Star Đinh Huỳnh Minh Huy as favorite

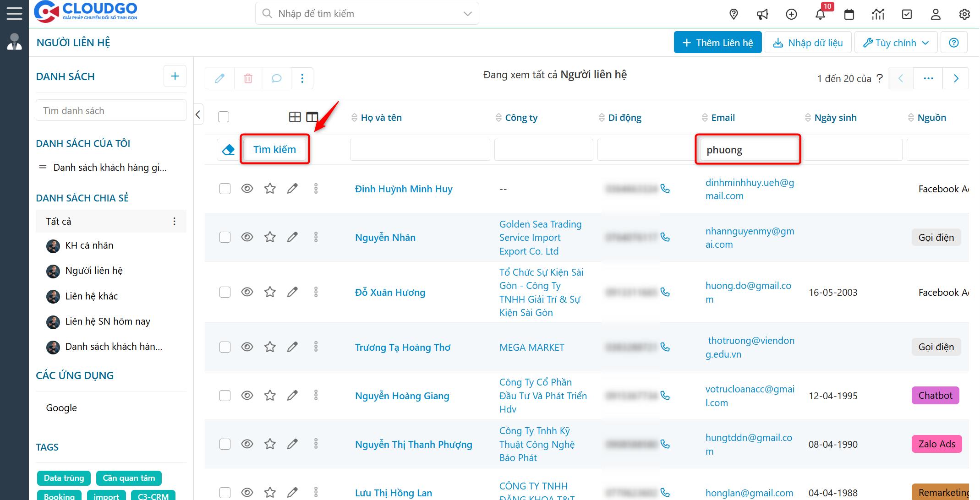270,188
